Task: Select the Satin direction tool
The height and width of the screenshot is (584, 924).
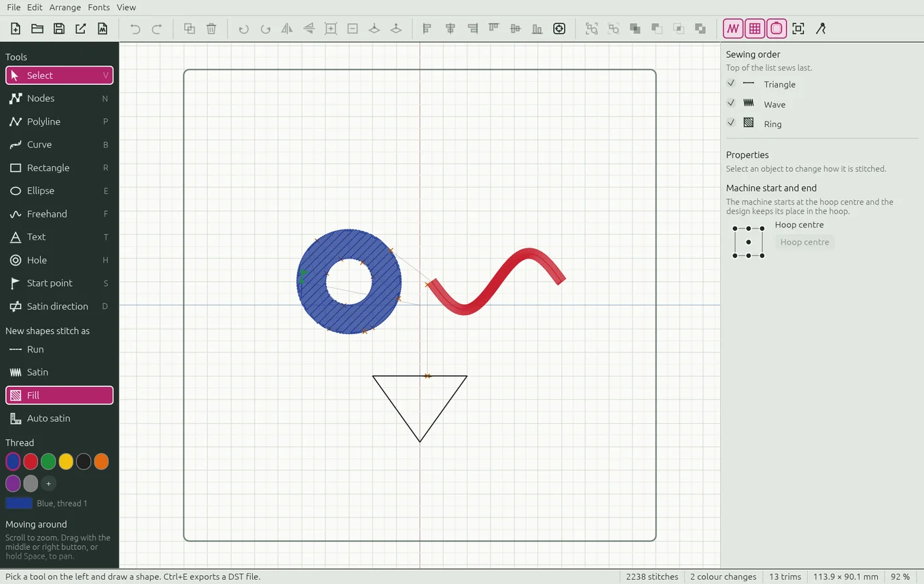Action: [59, 306]
